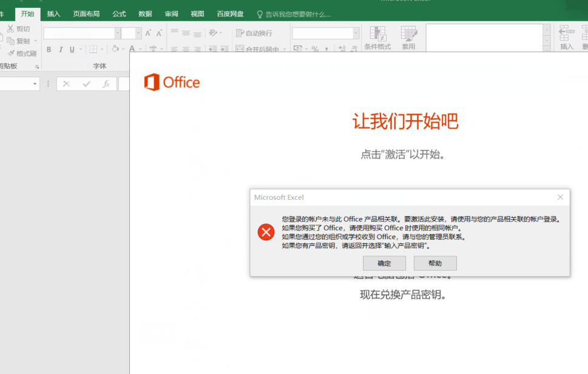Click the formula bar confirm checkmark
Viewport: 588px width, 374px height.
(87, 84)
